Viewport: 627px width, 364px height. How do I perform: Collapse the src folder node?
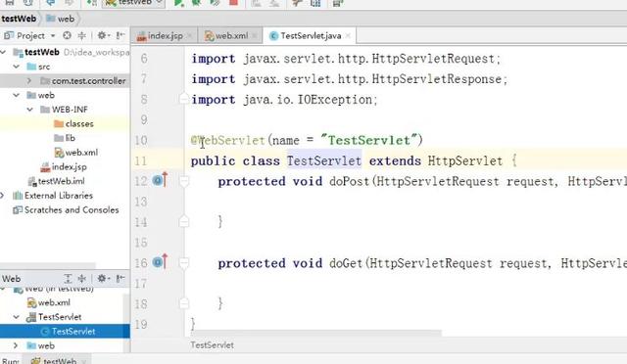click(x=17, y=67)
